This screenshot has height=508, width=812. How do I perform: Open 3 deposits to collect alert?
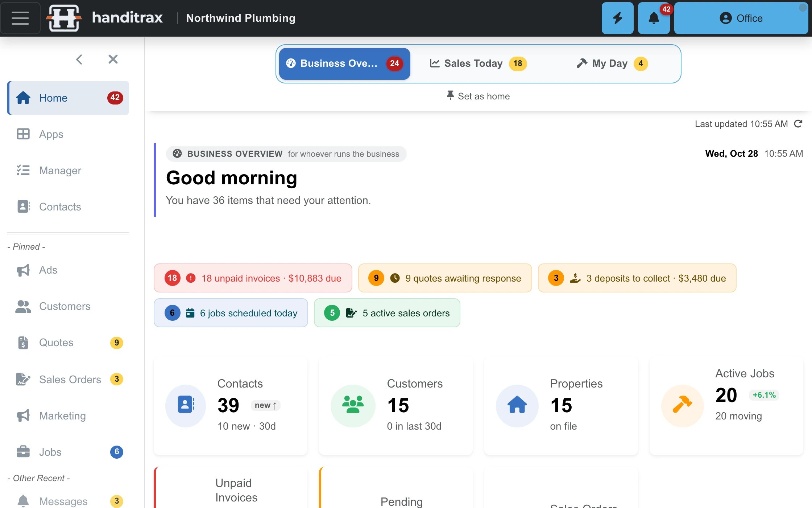tap(637, 278)
